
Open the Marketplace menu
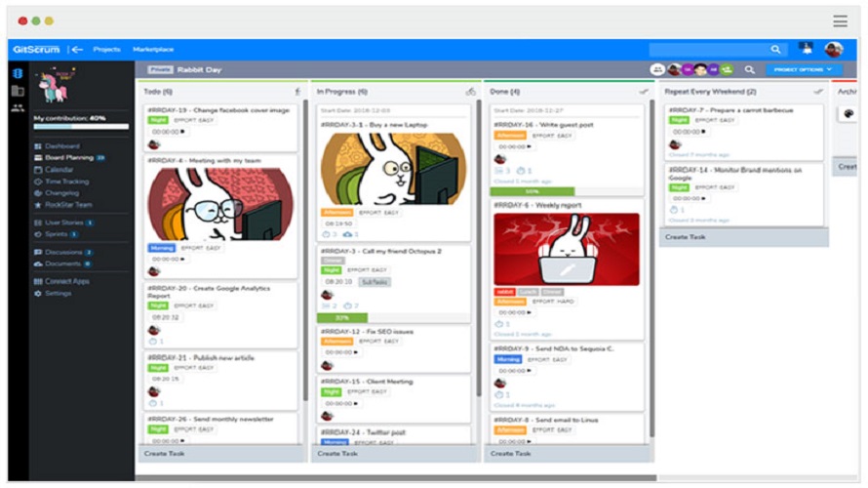[x=153, y=50]
